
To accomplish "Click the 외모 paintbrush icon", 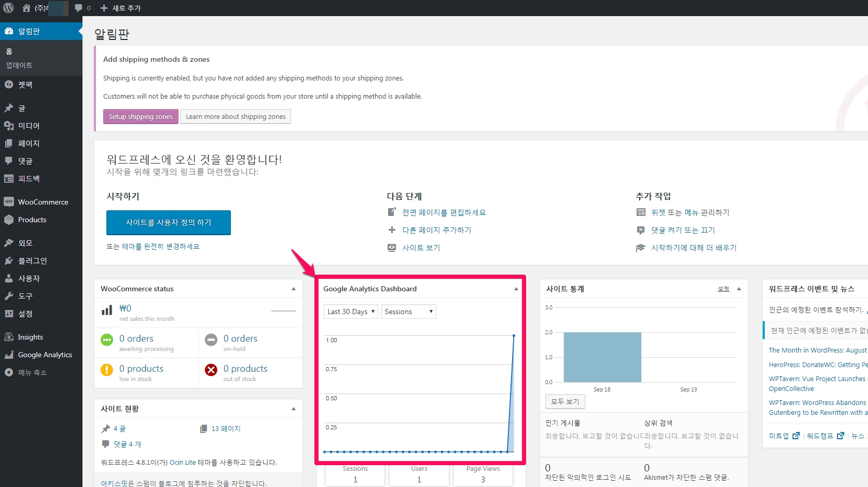I will point(9,242).
